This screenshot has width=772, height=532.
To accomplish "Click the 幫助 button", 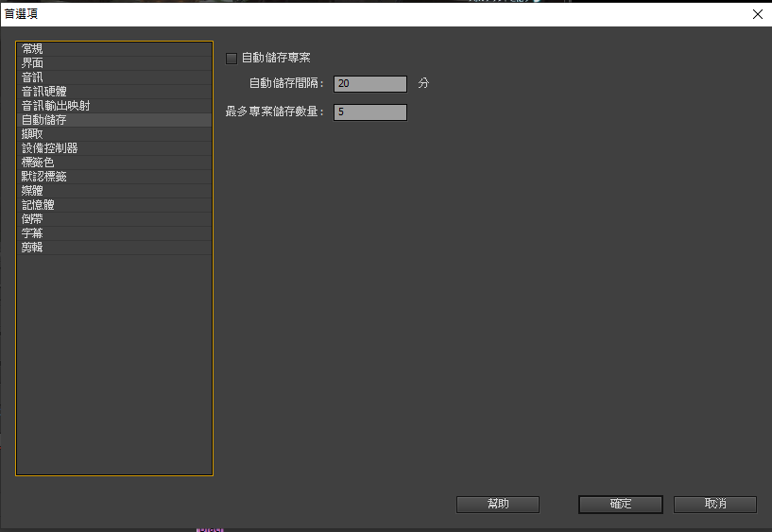I will pyautogui.click(x=498, y=505).
